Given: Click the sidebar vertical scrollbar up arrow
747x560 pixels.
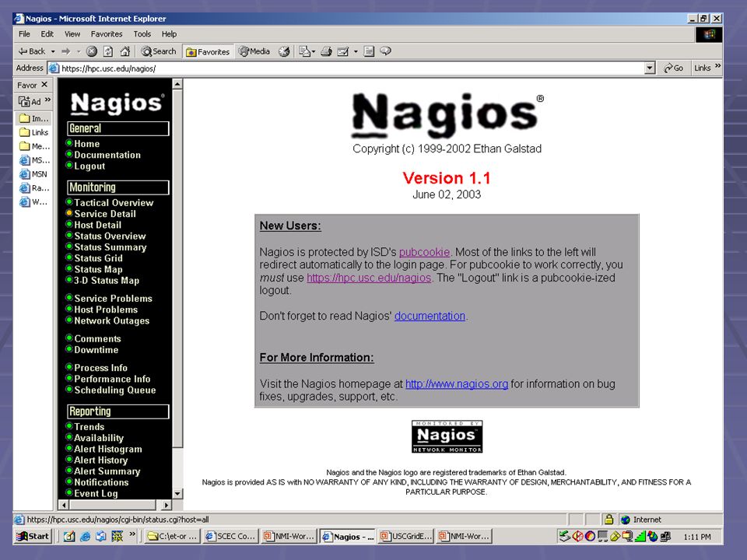Looking at the screenshot, I should pos(177,84).
